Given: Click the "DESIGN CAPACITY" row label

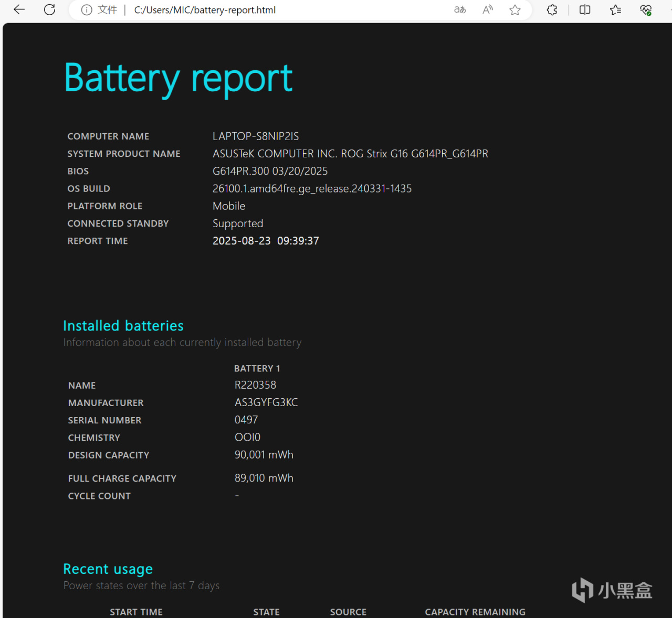Looking at the screenshot, I should 109,455.
